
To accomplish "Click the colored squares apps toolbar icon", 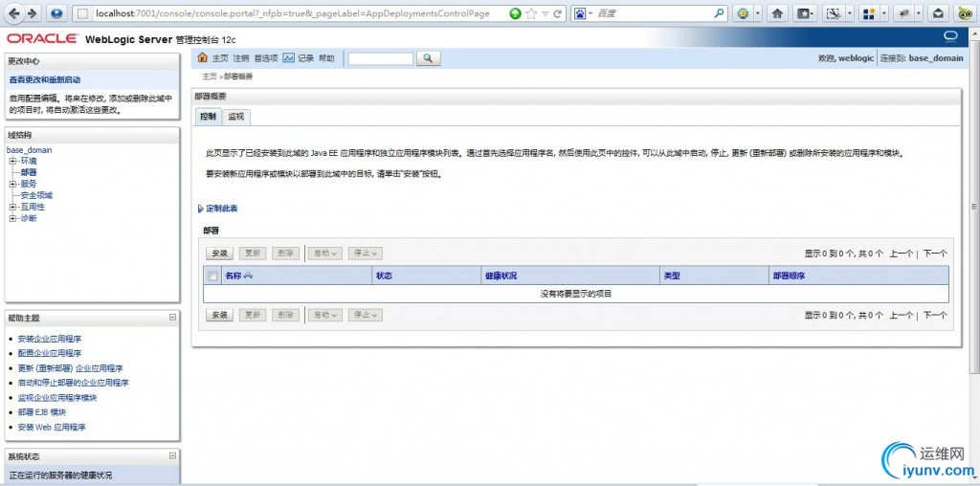I will click(867, 13).
